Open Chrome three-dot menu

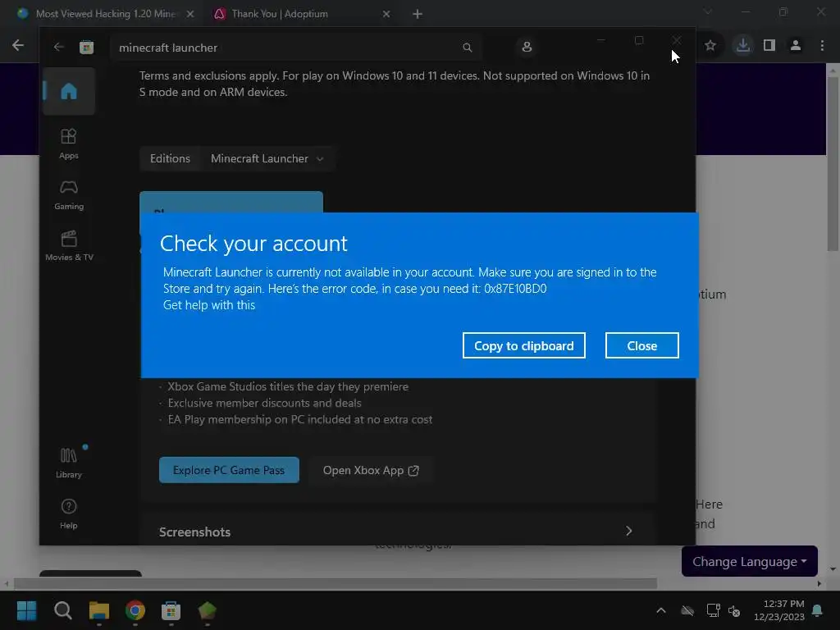822,46
